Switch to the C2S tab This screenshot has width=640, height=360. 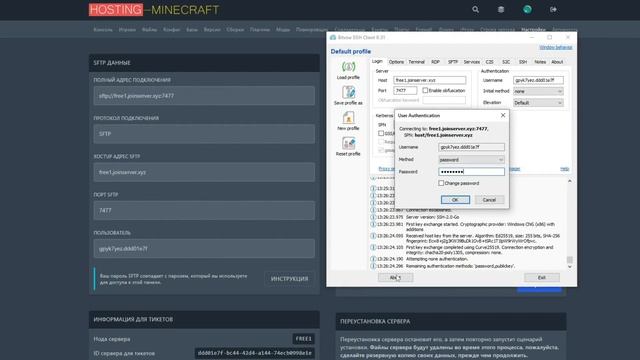click(x=490, y=62)
